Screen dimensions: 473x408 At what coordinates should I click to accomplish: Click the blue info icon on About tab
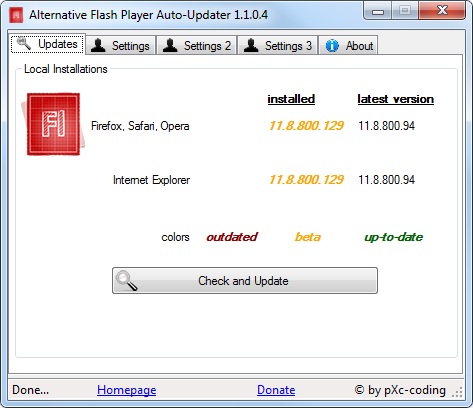(x=332, y=46)
